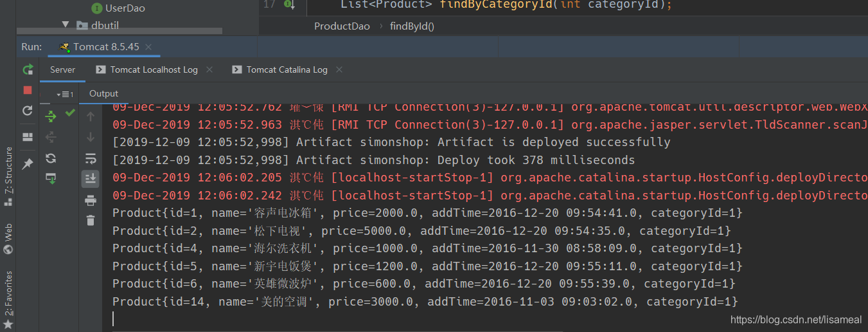The height and width of the screenshot is (332, 868).
Task: Click the green checkmark deployment status
Action: coord(70,113)
